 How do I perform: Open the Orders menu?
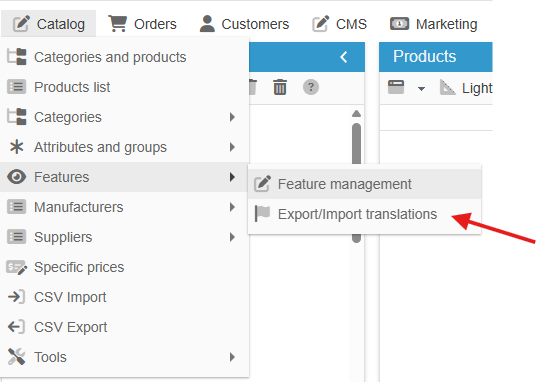coord(142,24)
